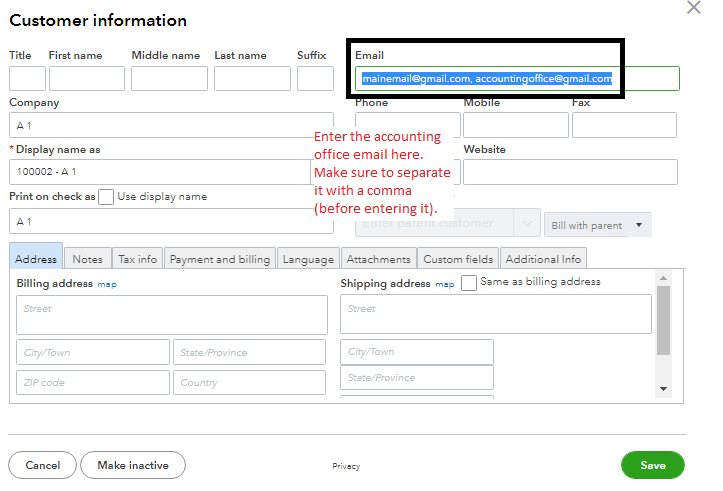Click the Mobile number field
The image size is (723, 491).
point(516,125)
